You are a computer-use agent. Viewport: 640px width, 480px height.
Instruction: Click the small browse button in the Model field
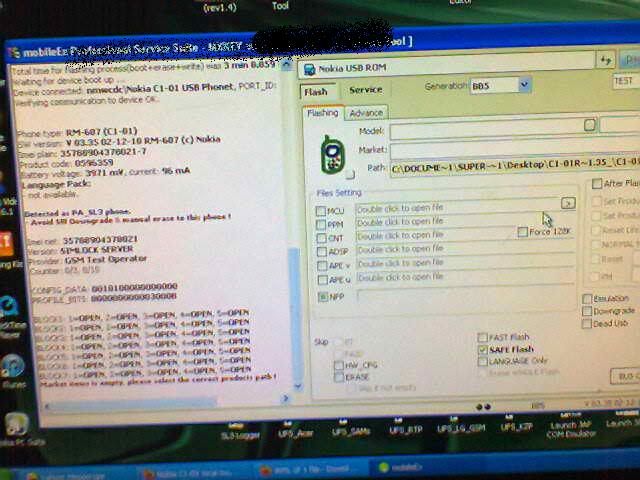coord(589,124)
